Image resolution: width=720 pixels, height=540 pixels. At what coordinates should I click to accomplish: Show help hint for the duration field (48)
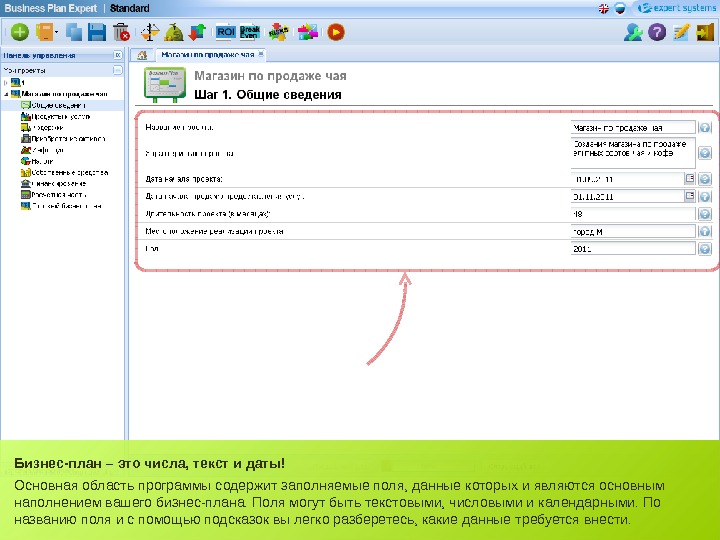tap(705, 214)
